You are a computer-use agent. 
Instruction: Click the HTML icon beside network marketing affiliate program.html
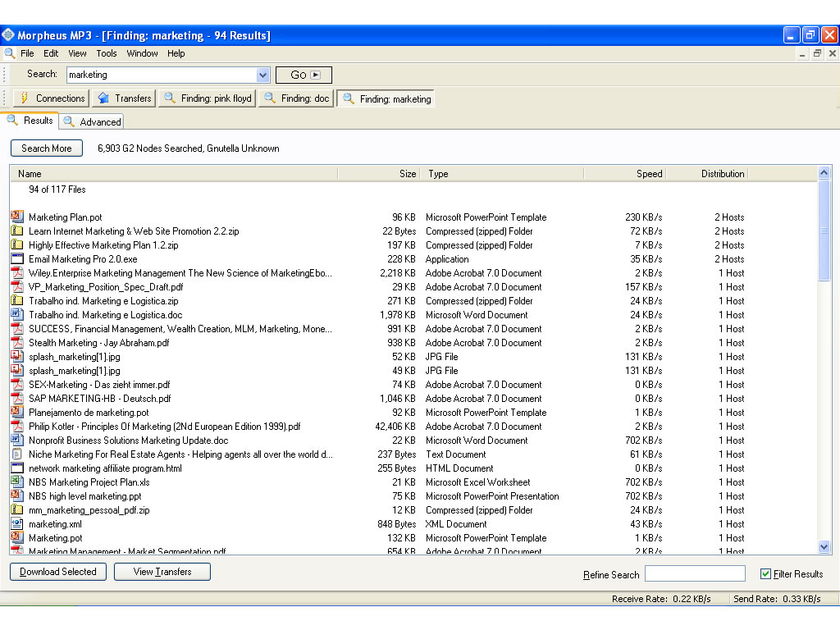tap(17, 468)
